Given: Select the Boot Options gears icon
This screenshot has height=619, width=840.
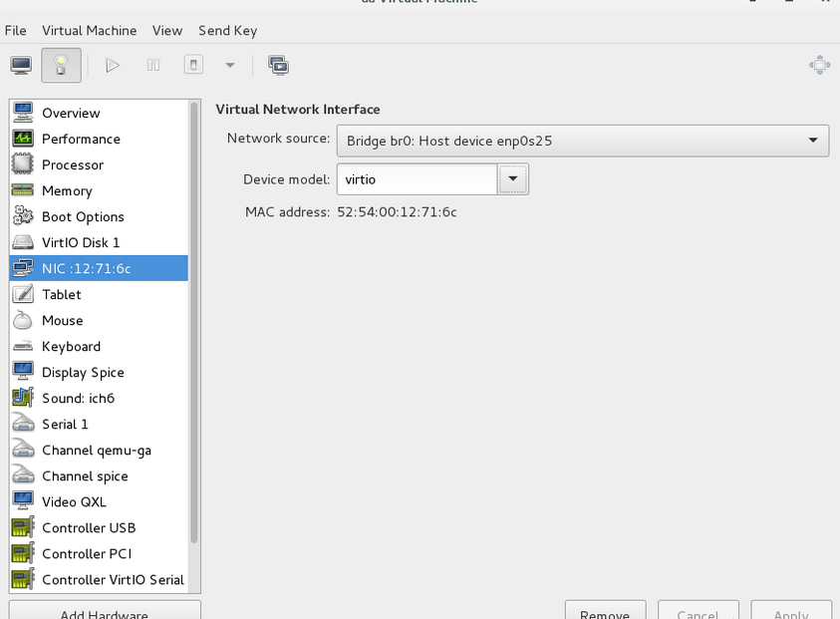Looking at the screenshot, I should [23, 216].
